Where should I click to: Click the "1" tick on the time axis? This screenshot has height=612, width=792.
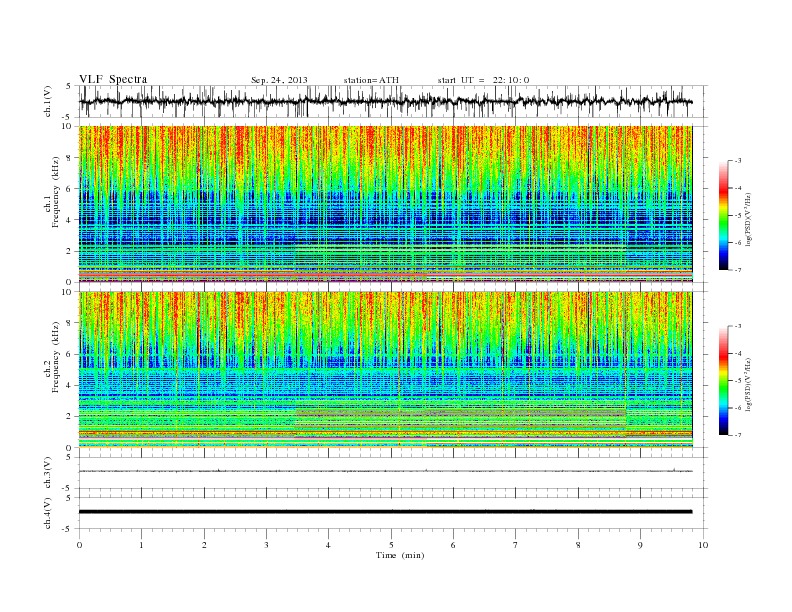[141, 545]
